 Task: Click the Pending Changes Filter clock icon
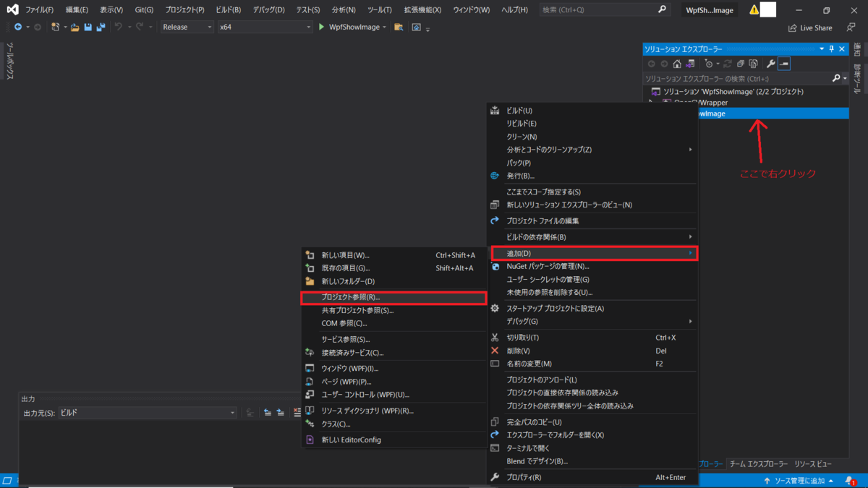[709, 64]
